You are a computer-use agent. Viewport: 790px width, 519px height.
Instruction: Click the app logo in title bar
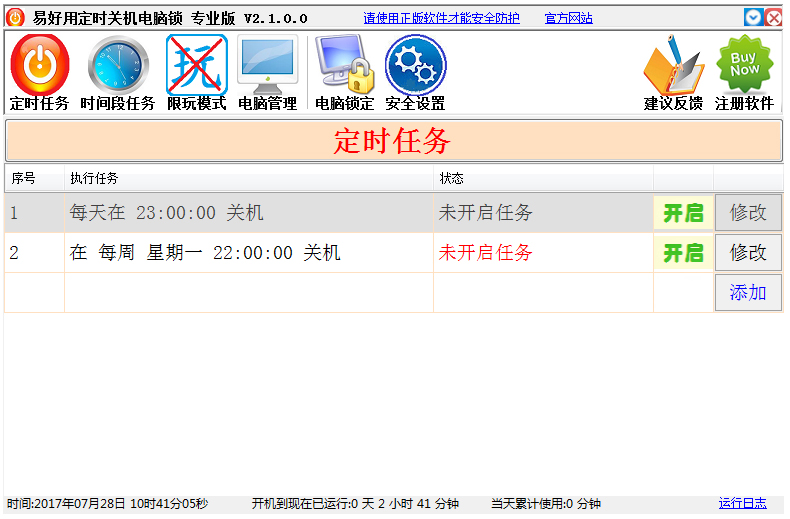tap(15, 18)
